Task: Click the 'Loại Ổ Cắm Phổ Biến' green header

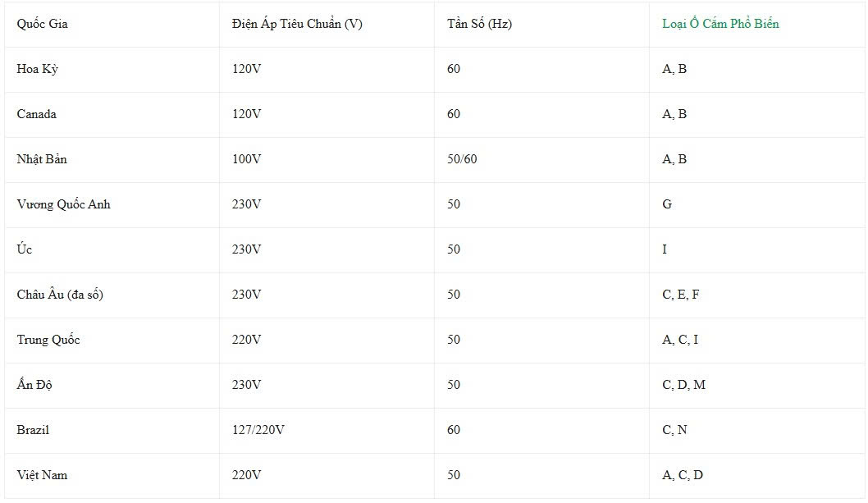Action: [x=720, y=24]
